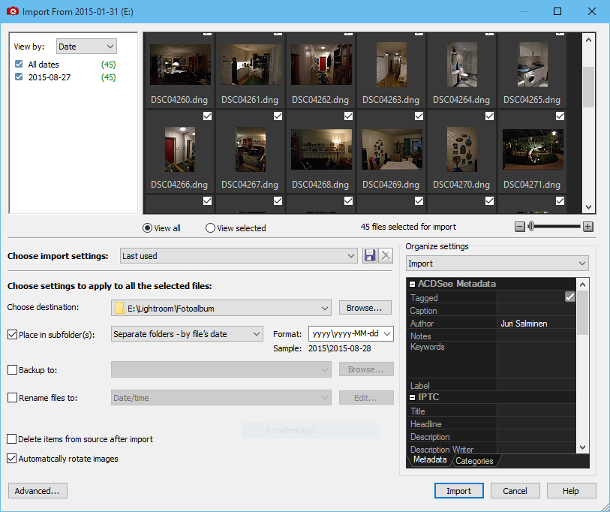Screen dimensions: 610x512
Task: Click folder icon in destination field
Action: pyautogui.click(x=119, y=309)
